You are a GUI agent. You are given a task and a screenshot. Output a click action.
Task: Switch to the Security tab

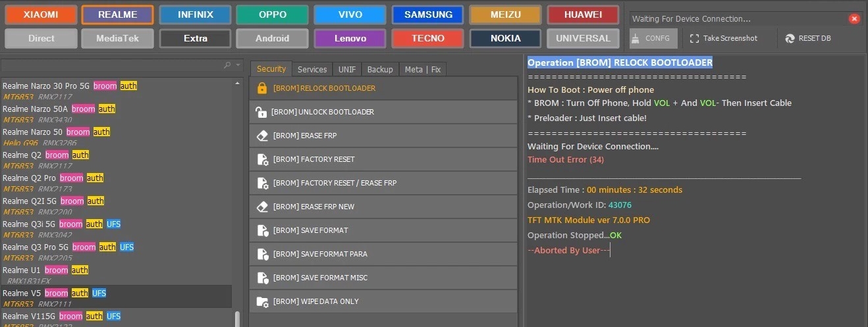coord(271,69)
